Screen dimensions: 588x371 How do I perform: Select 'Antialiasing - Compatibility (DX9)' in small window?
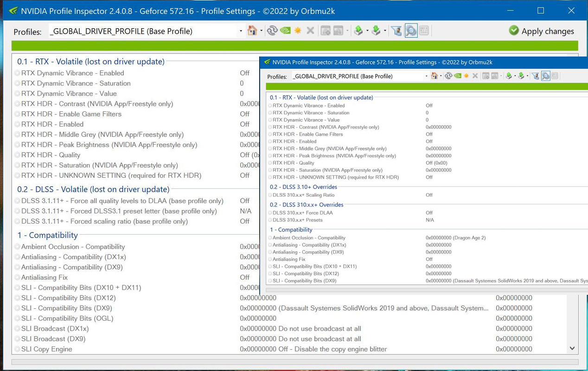(x=308, y=252)
